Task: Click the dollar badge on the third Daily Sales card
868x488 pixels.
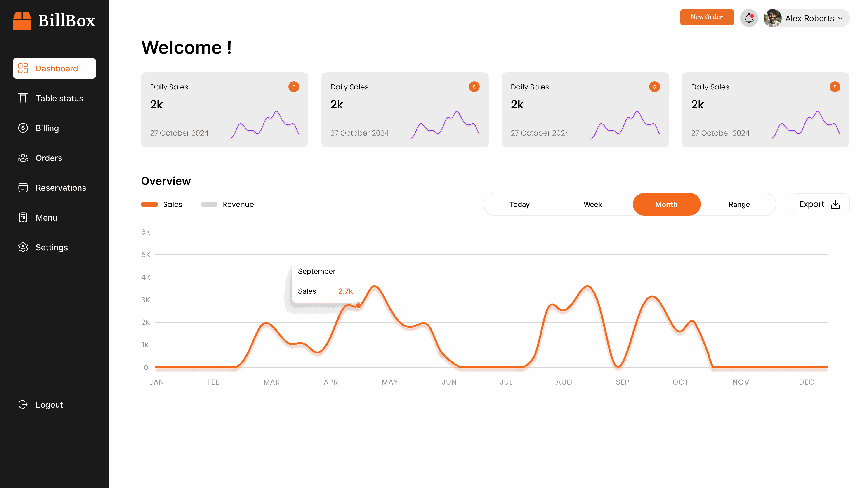Action: click(x=654, y=87)
